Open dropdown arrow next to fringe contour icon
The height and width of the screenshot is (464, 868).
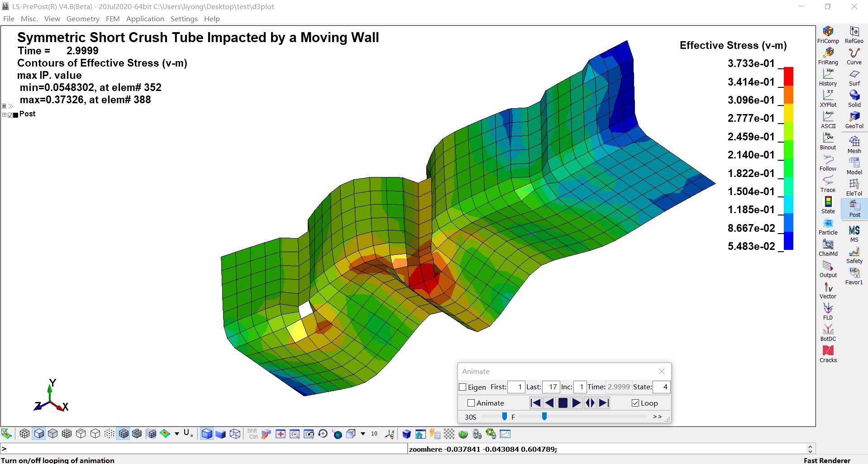coord(177,434)
